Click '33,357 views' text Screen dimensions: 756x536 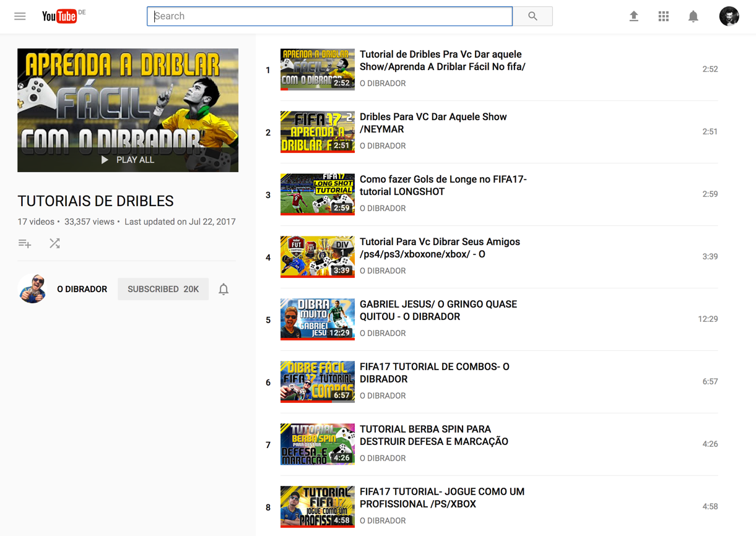point(89,222)
